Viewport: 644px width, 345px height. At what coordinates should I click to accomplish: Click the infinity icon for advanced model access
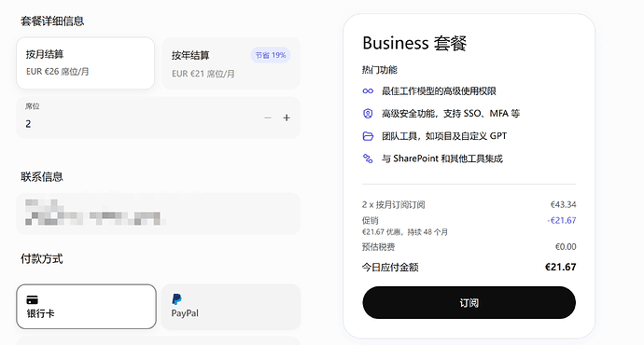[x=368, y=91]
